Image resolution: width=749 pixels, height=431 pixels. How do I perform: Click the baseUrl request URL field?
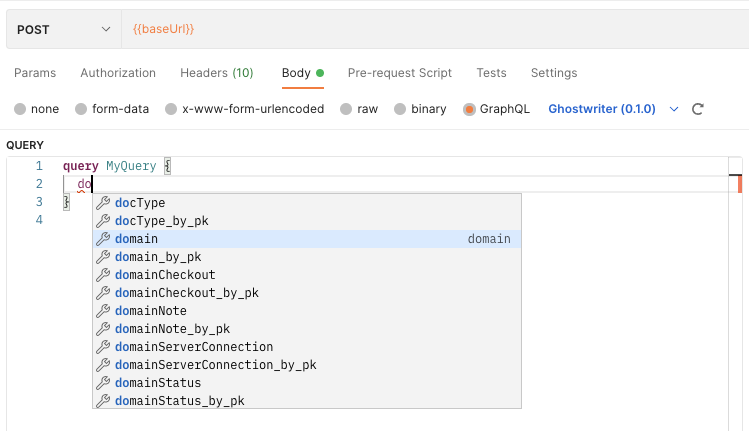click(x=435, y=30)
